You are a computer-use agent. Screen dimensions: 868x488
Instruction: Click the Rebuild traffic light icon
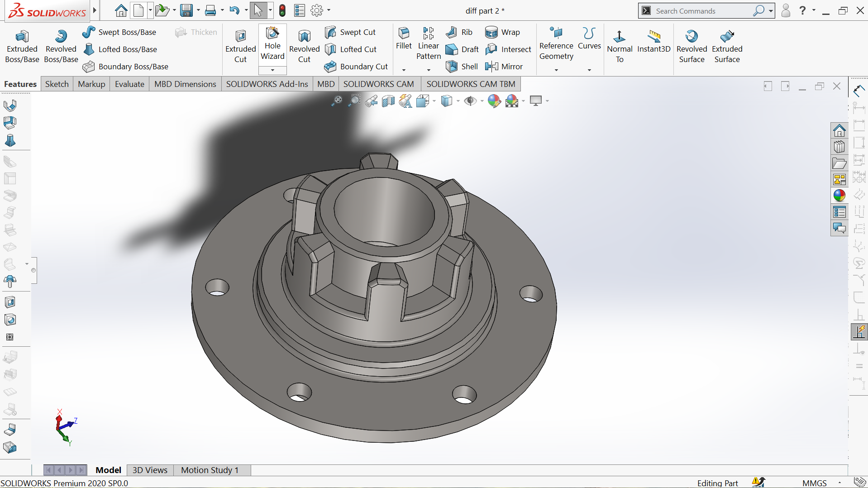282,10
